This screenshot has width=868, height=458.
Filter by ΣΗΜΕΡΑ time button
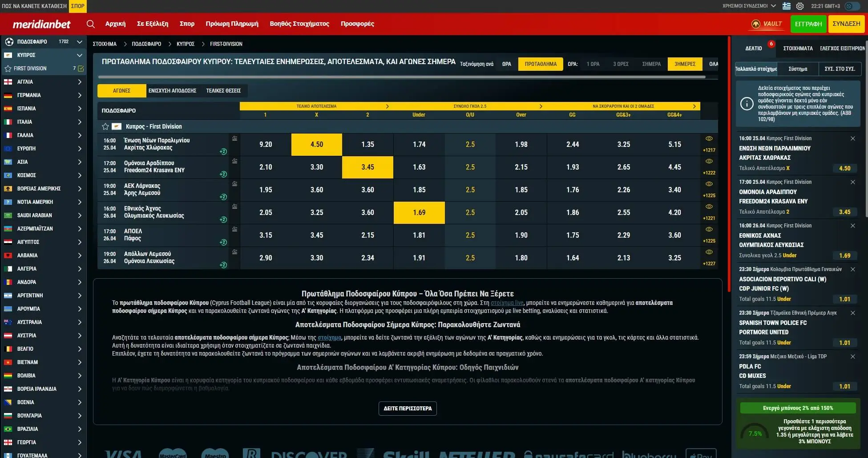[651, 64]
